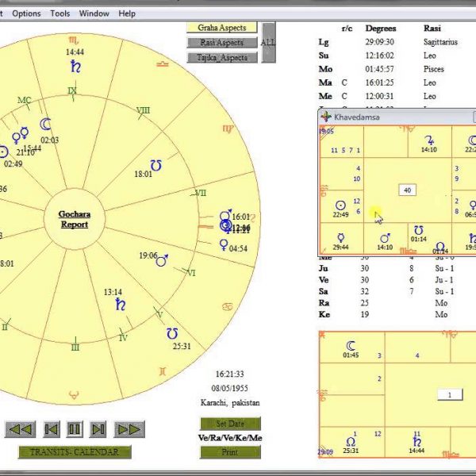Click the Sun symbol in Khavedamsa chart

click(340, 205)
